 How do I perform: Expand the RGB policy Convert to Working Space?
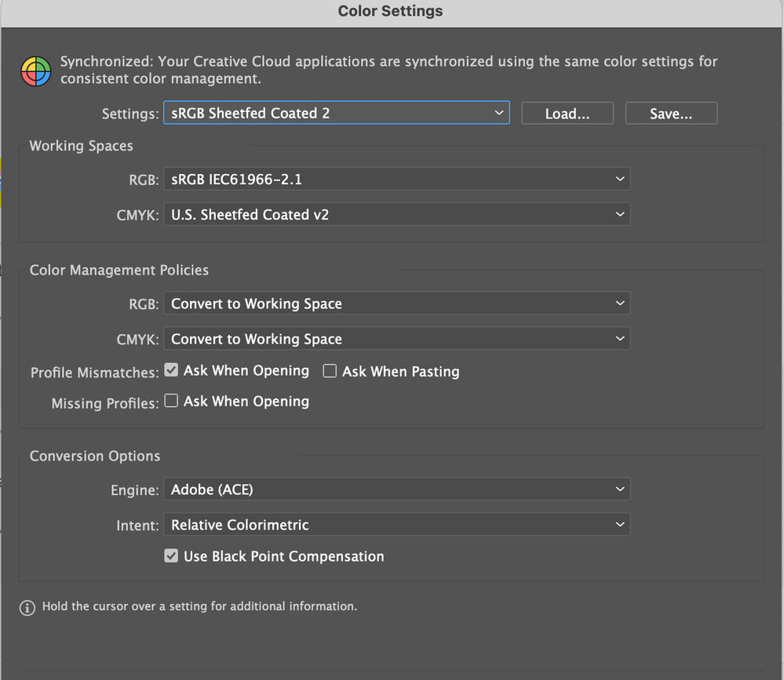[x=396, y=304]
